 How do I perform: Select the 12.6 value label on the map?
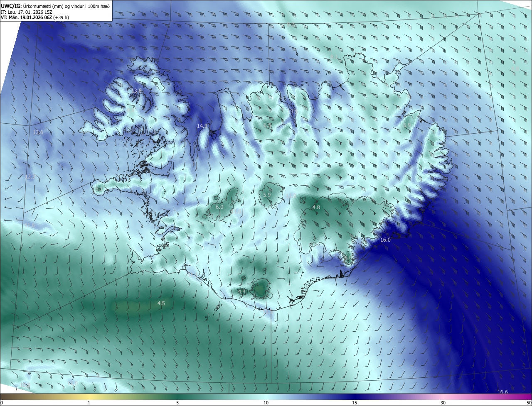(38, 132)
